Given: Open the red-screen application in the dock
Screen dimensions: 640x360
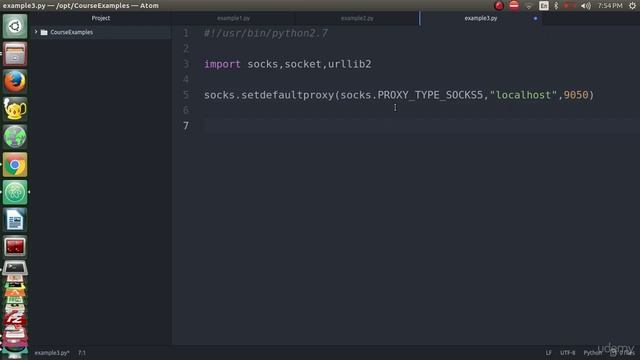Looking at the screenshot, I should (x=15, y=247).
